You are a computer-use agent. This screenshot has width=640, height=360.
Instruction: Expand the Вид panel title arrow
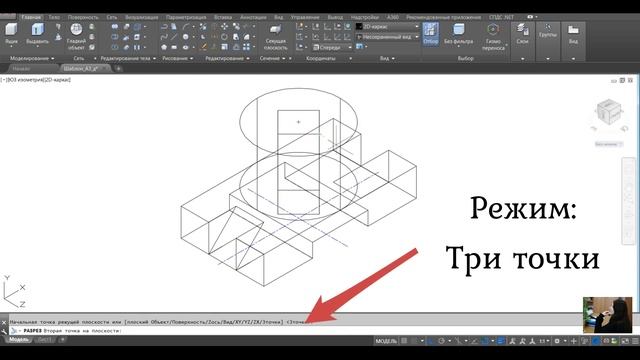393,59
